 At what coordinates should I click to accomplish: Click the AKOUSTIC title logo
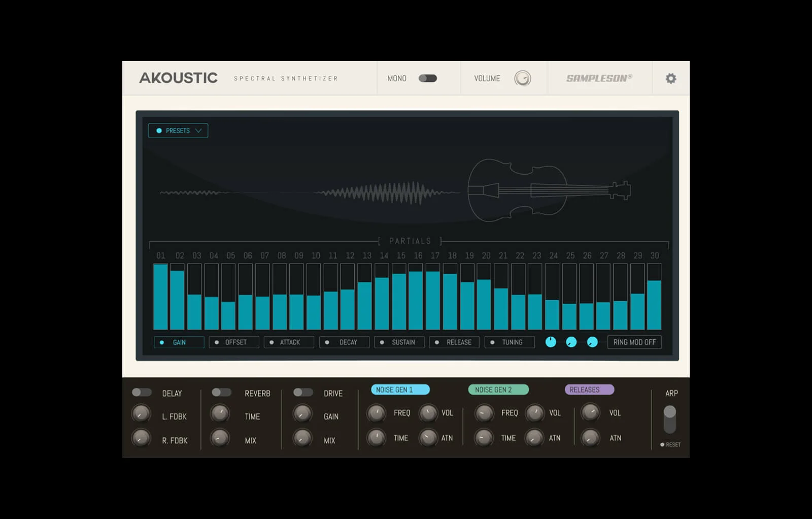click(x=178, y=78)
